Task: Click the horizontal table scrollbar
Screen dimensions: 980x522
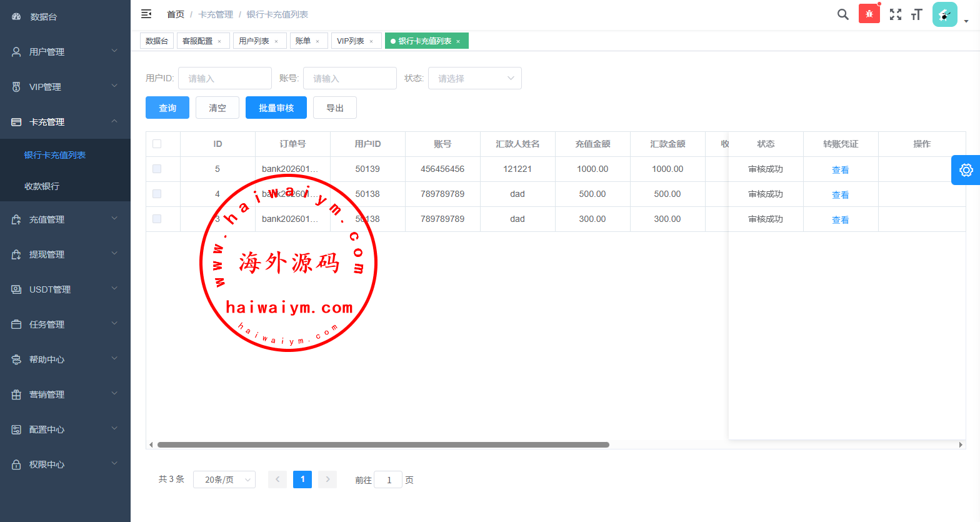Action: [382, 444]
